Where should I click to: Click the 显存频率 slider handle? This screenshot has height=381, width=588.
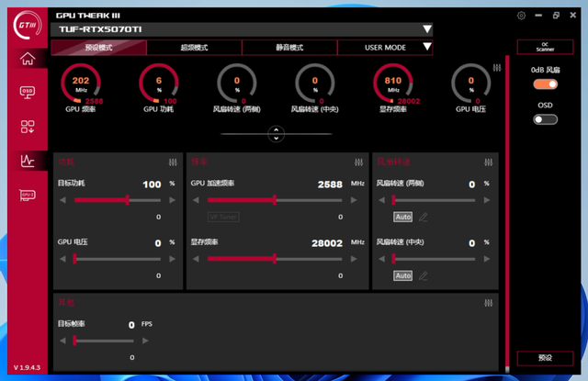click(275, 259)
